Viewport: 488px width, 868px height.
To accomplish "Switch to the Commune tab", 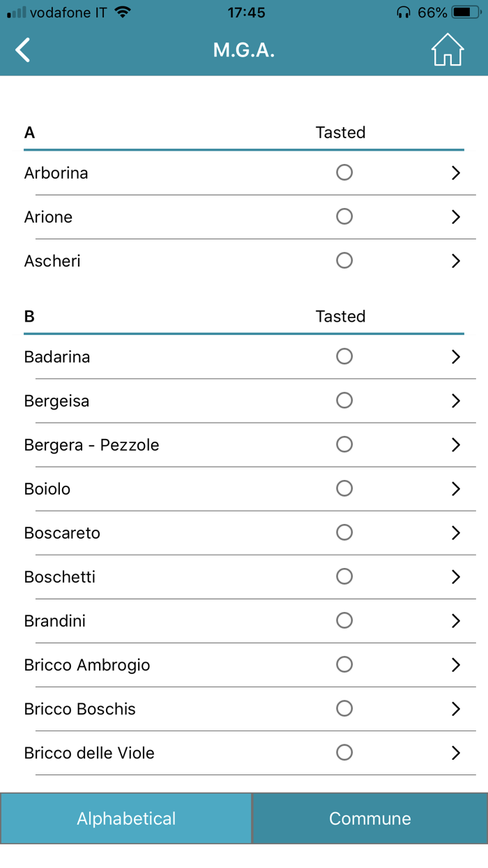I will (370, 818).
